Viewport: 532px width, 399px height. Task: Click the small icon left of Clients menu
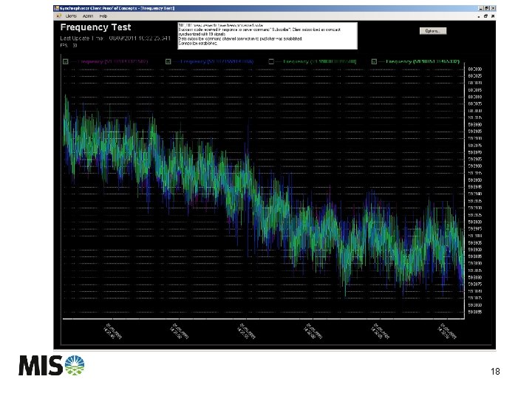[58, 16]
